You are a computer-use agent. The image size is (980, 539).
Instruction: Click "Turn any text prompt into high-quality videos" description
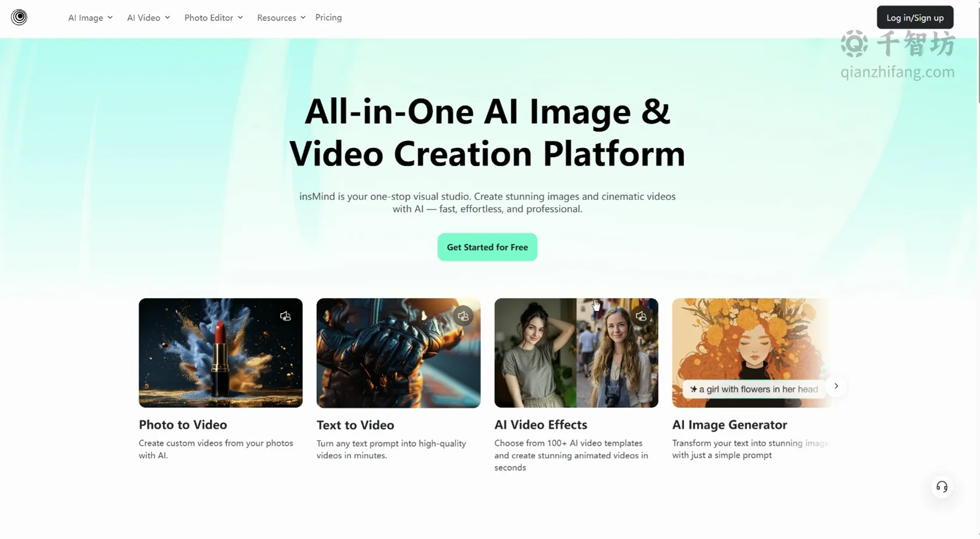click(391, 449)
